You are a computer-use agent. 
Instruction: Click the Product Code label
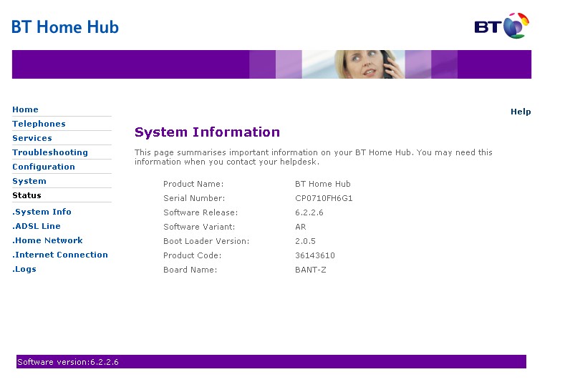tap(193, 255)
